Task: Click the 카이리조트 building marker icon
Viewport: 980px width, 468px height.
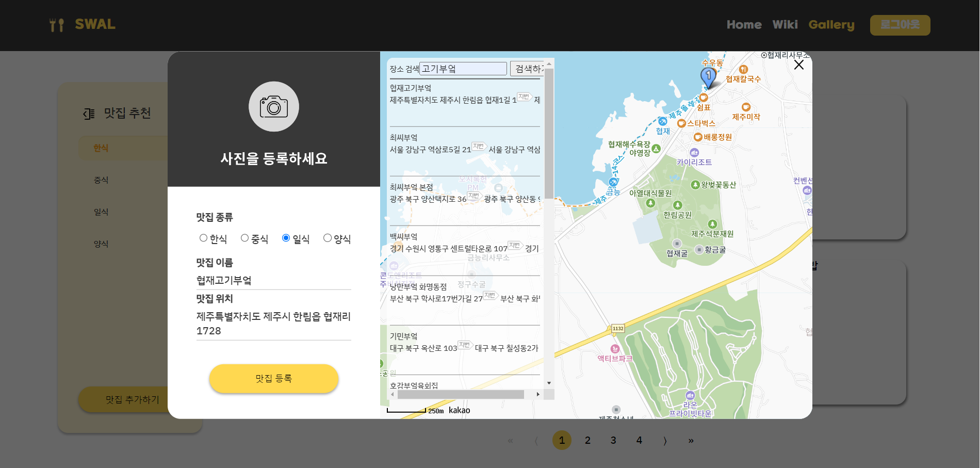Action: coord(695,152)
